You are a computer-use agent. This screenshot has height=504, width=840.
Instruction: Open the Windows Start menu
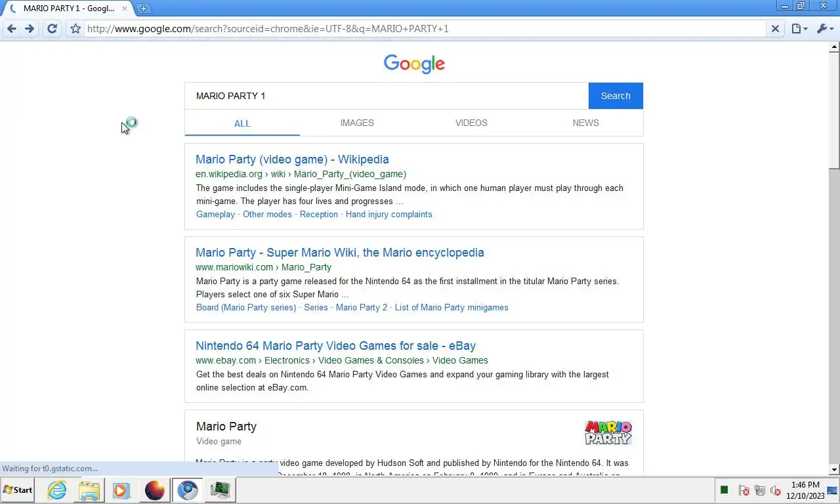pos(18,490)
